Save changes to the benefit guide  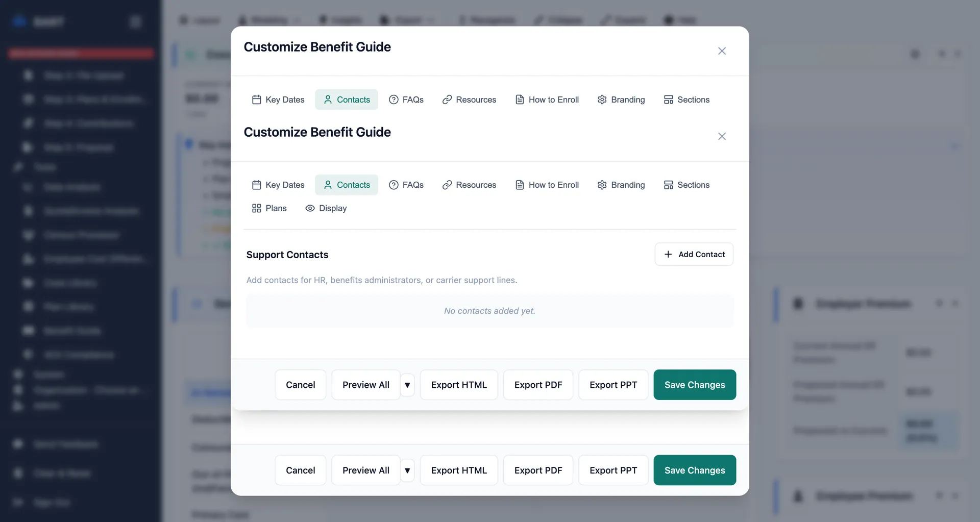[x=695, y=470]
